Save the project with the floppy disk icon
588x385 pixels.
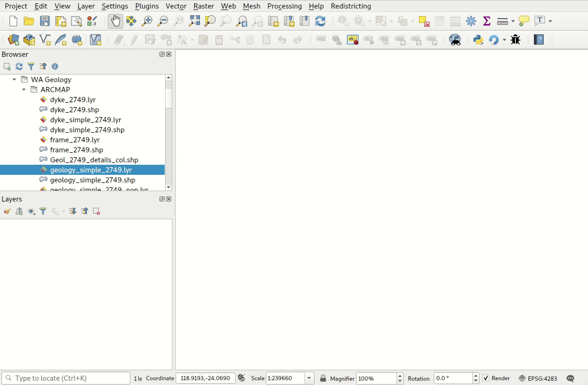click(x=45, y=21)
